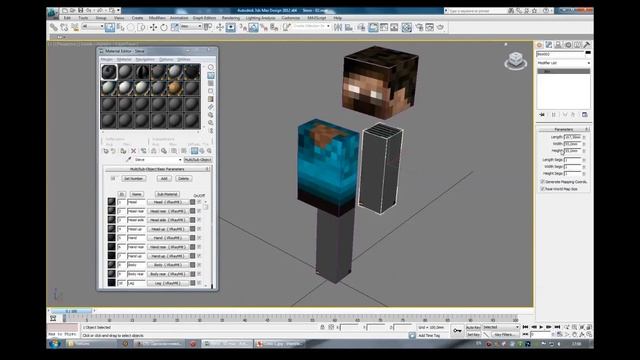Toggle Real-World Map Size checkbox

tap(542, 189)
